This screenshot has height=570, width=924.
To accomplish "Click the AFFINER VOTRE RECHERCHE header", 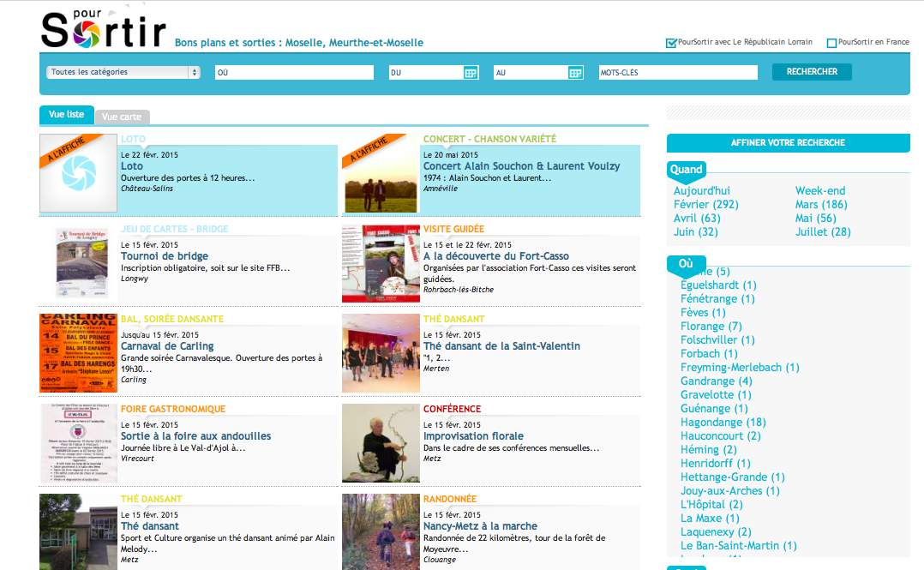I will click(x=788, y=142).
